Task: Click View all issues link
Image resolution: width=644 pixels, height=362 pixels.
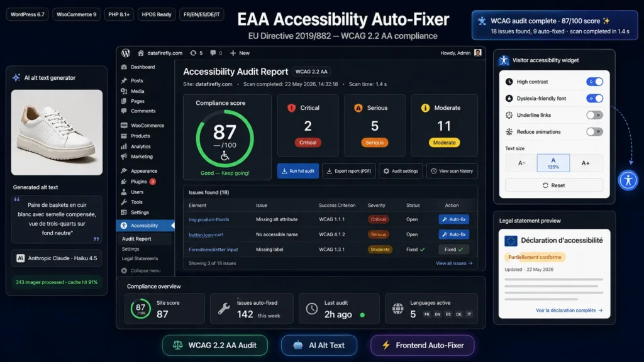Action: (x=454, y=263)
